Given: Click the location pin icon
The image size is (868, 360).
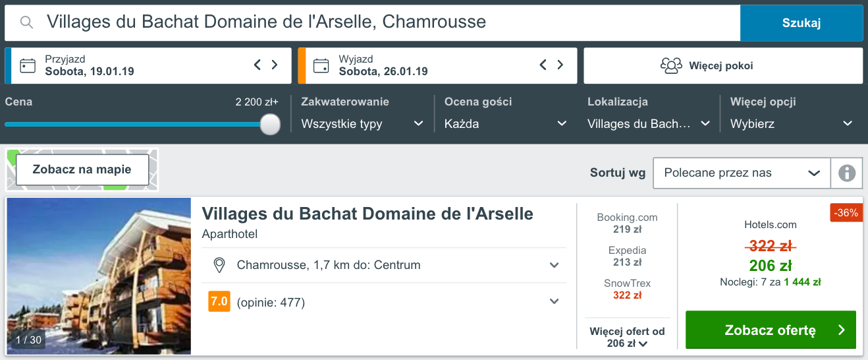Looking at the screenshot, I should pos(220,265).
